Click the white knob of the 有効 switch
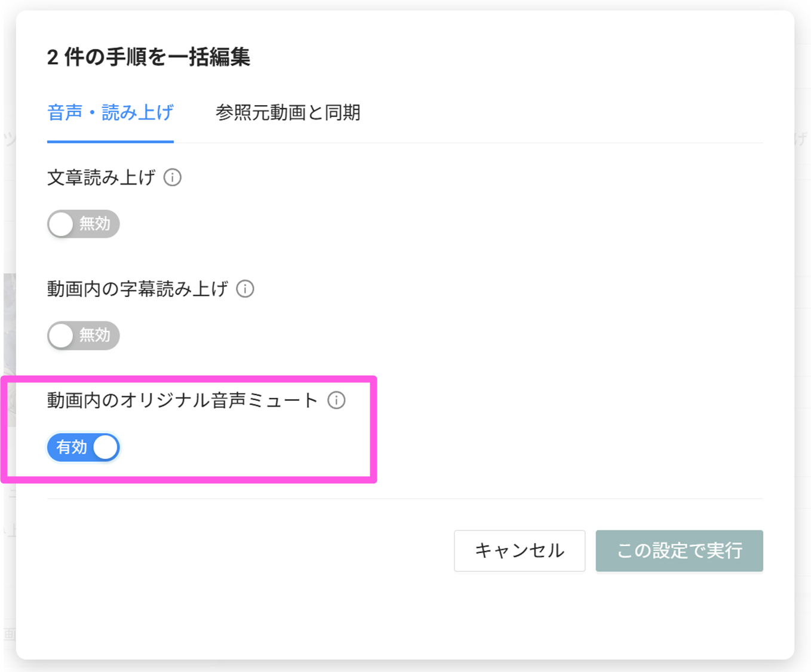Viewport: 811px width, 672px height. (x=106, y=447)
